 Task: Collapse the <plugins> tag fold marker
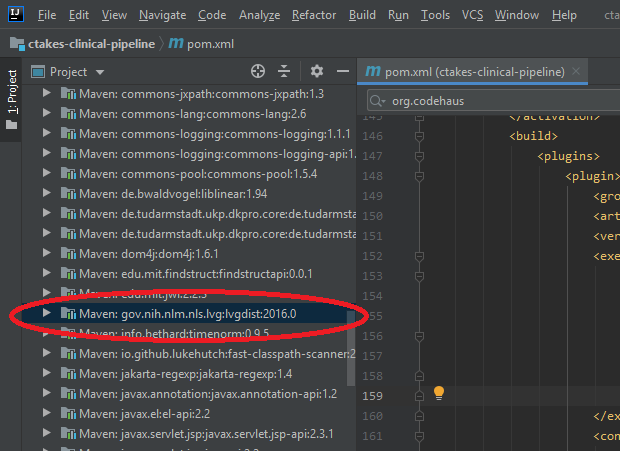(x=420, y=157)
